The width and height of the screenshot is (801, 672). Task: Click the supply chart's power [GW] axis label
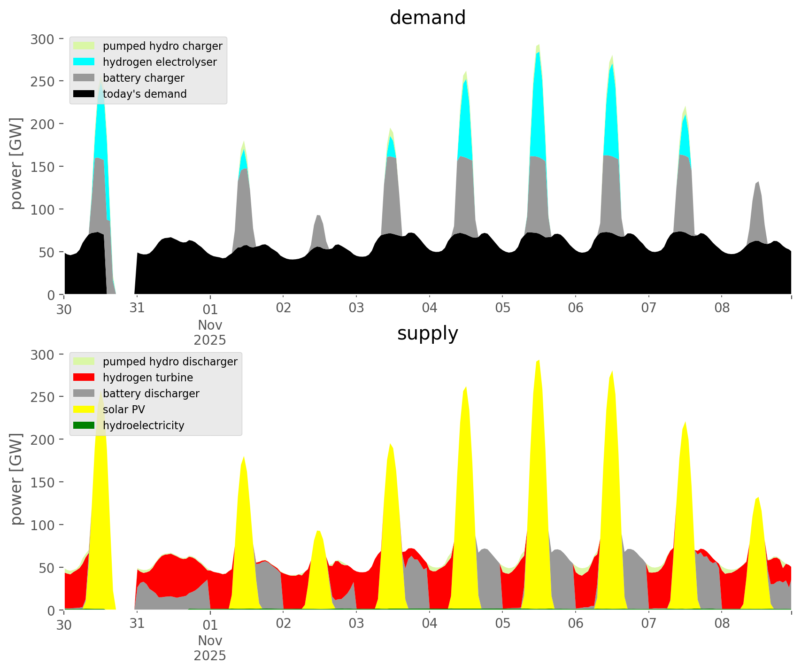click(16, 479)
